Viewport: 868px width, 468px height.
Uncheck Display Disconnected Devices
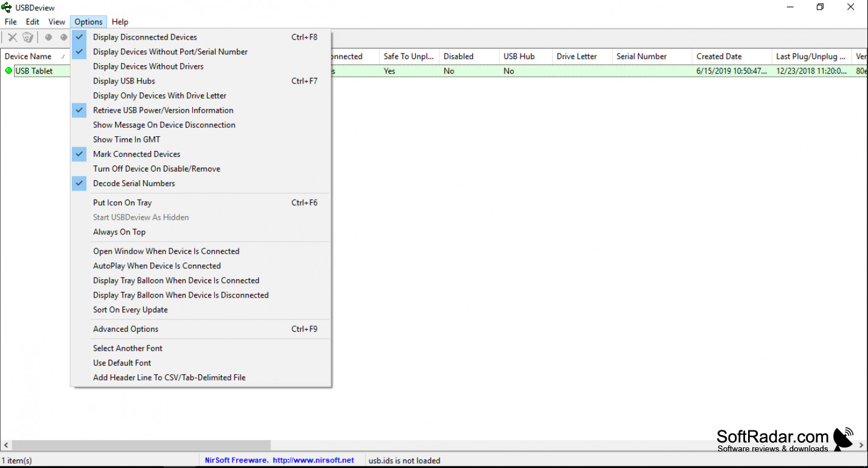click(201, 37)
